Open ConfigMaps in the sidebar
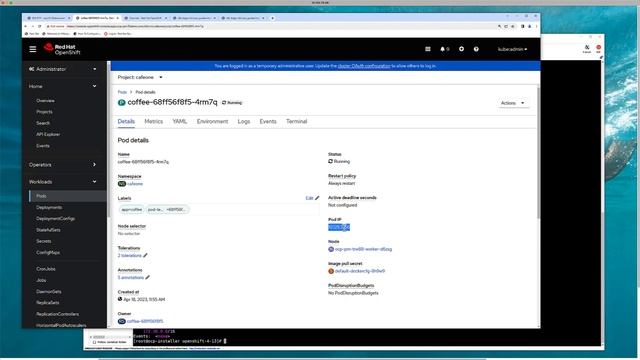Viewport: 640px width, 360px height. 48,252
